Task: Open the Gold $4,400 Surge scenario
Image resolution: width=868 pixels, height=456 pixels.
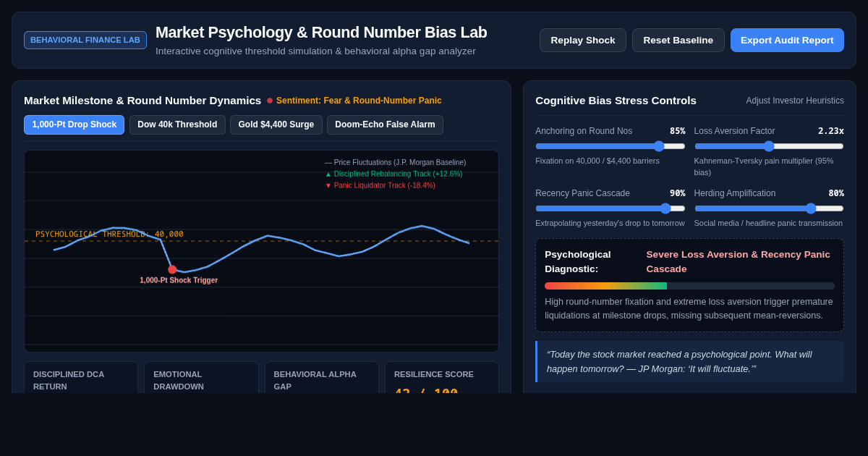Action: point(276,124)
